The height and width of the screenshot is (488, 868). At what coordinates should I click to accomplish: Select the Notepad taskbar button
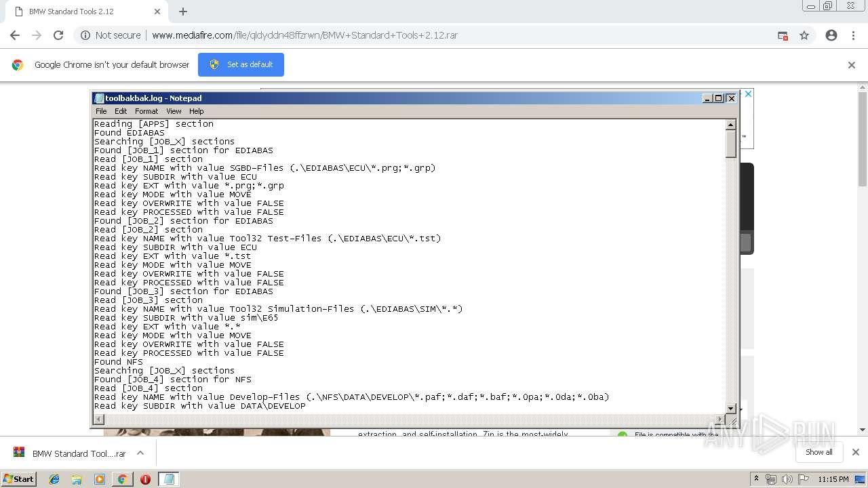pos(169,479)
